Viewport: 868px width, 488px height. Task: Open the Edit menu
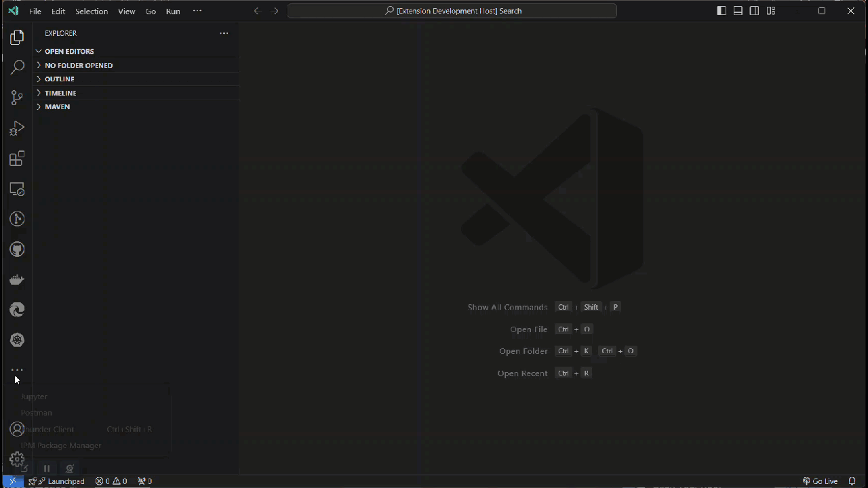(58, 12)
